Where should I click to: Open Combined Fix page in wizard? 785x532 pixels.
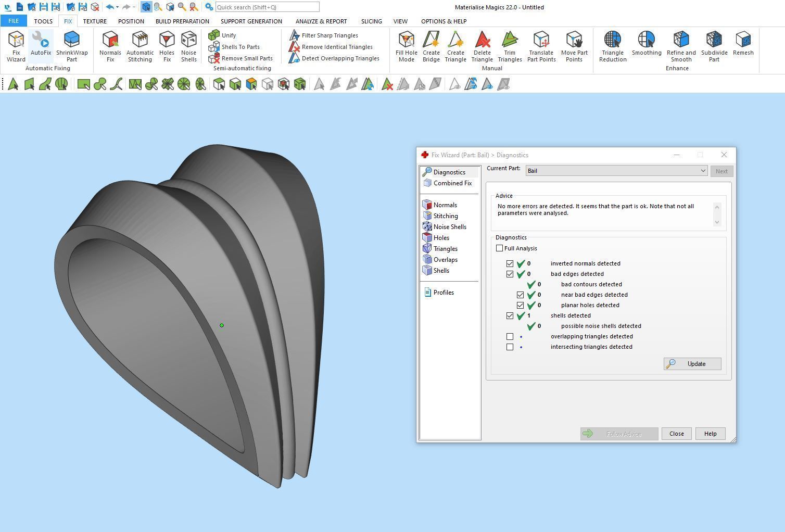click(448, 183)
